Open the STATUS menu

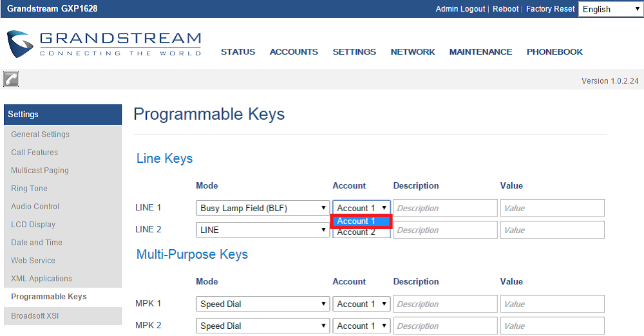238,52
